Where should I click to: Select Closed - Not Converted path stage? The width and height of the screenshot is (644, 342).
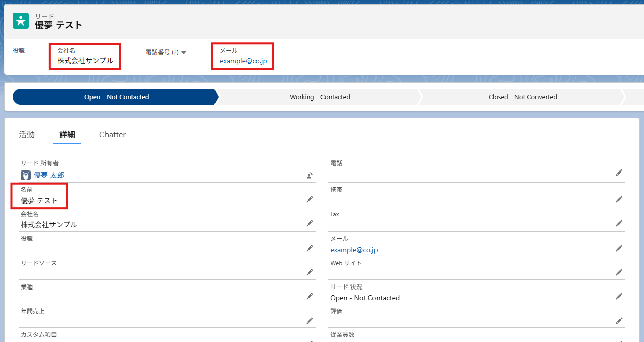[522, 97]
